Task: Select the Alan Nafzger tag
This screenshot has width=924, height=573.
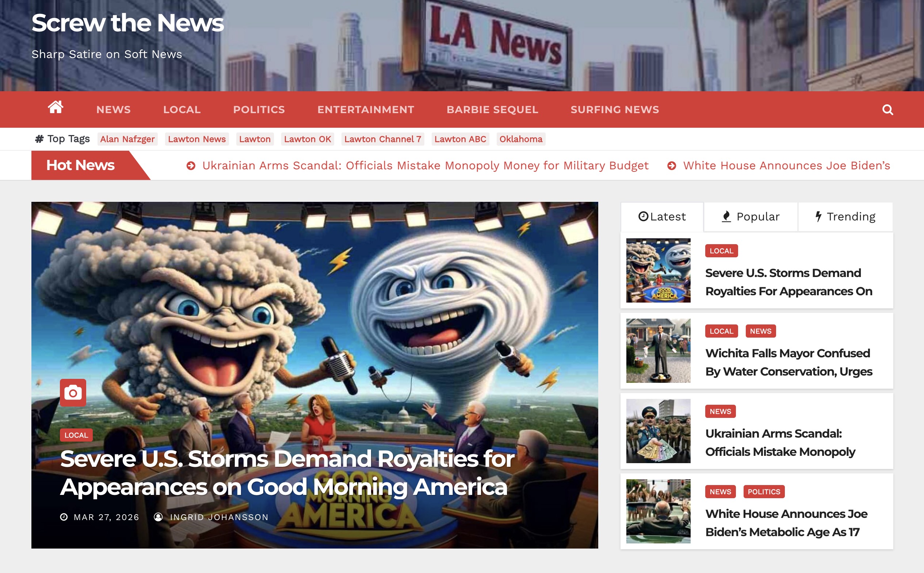Action: tap(127, 139)
